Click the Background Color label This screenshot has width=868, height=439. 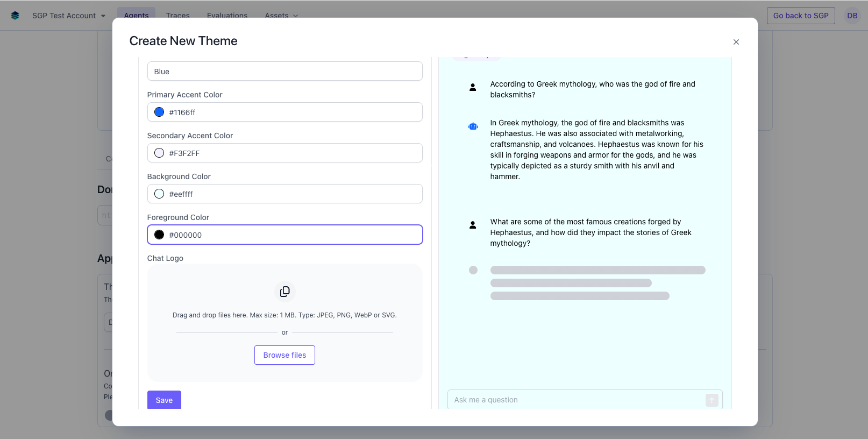179,176
